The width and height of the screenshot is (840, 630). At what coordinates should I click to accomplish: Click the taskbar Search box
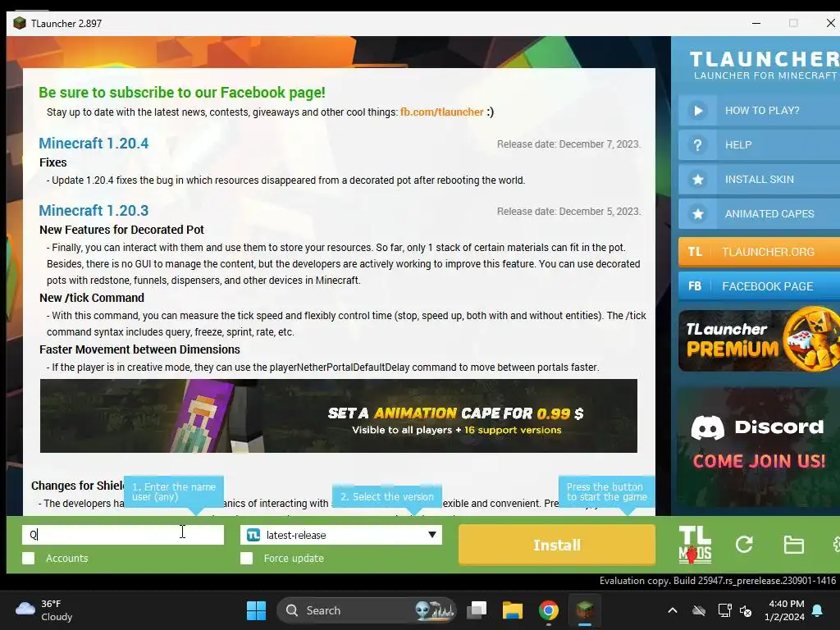pos(366,610)
